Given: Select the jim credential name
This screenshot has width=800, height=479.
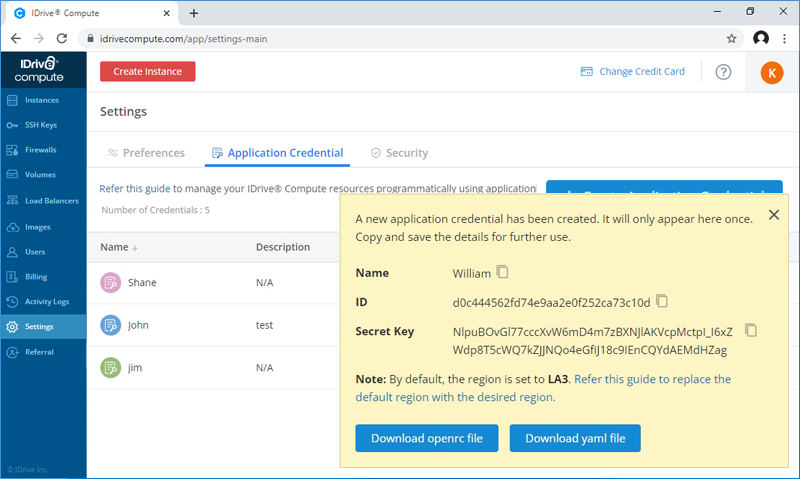Looking at the screenshot, I should (135, 367).
